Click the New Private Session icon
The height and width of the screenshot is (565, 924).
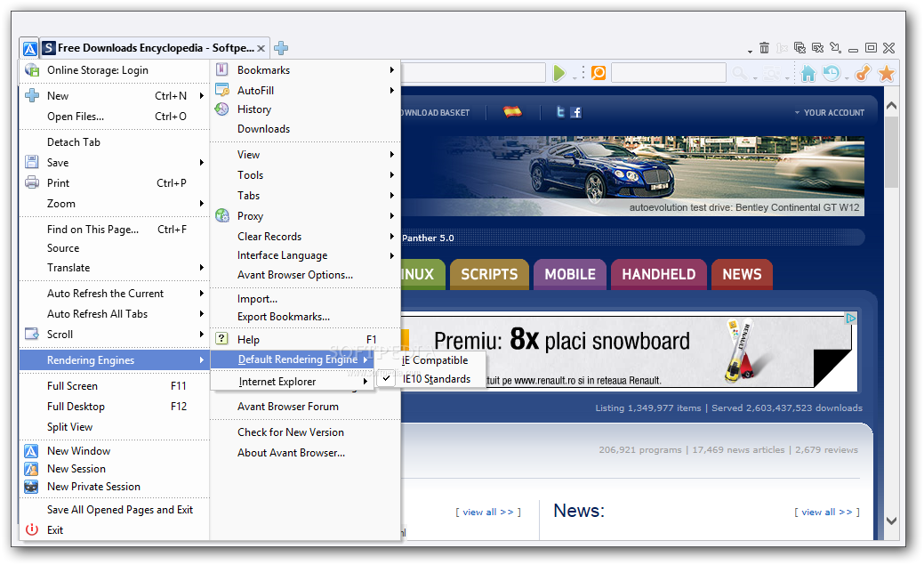[x=31, y=487]
